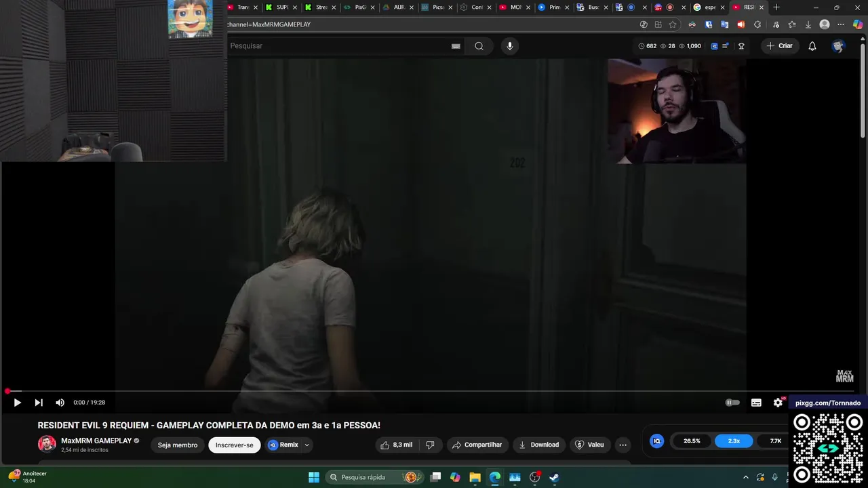The image size is (868, 488).
Task: Mute the video volume
Action: (x=60, y=403)
